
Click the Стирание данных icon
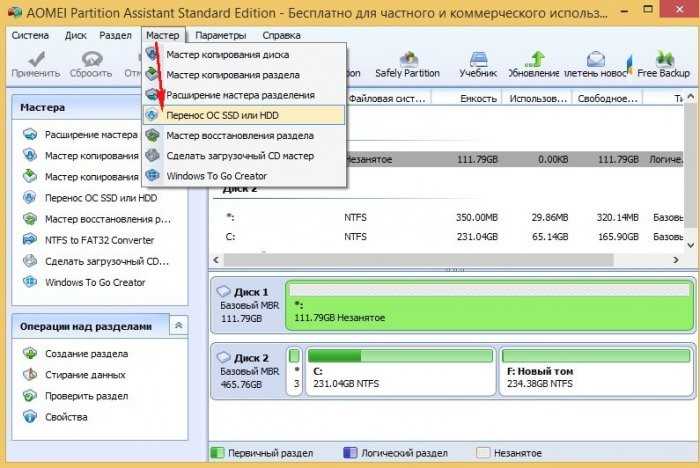point(30,374)
